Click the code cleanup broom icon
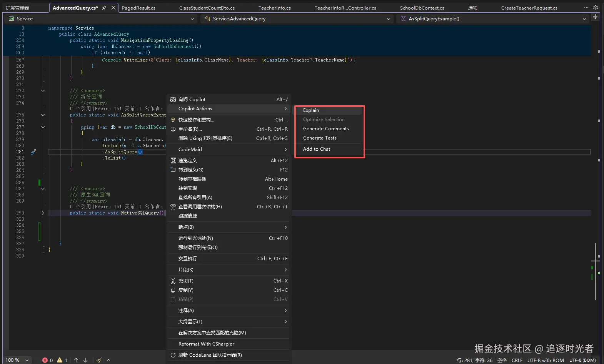The image size is (604, 364). (x=99, y=360)
